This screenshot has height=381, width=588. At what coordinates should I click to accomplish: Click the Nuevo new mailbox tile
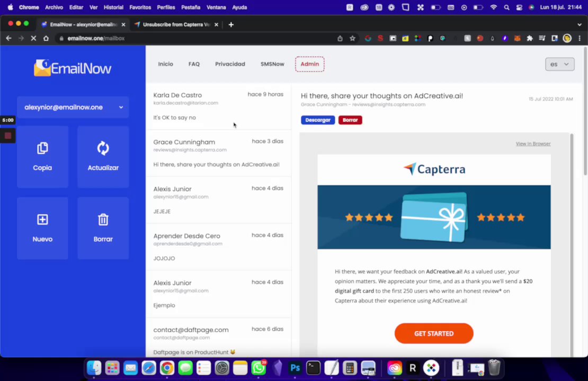(x=42, y=228)
